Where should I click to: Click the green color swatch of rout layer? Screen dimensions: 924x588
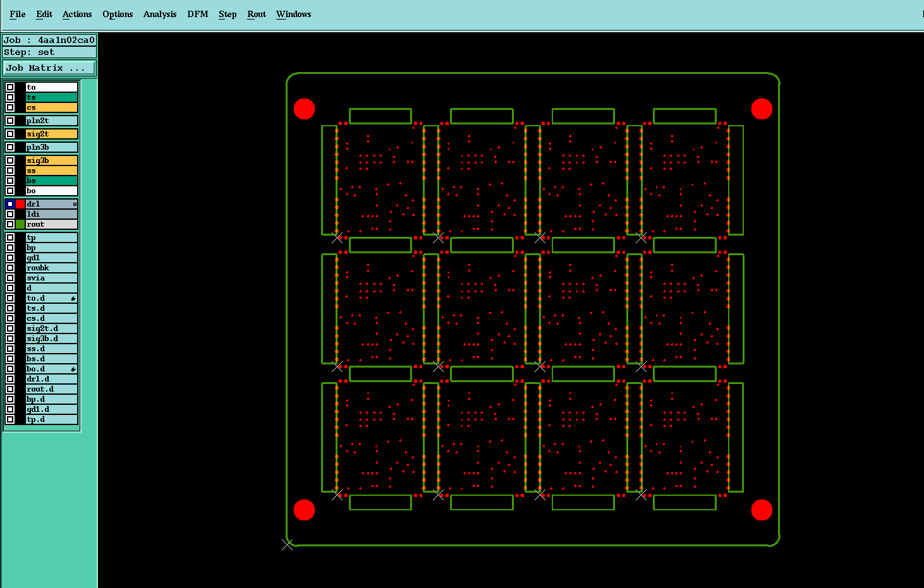click(20, 224)
